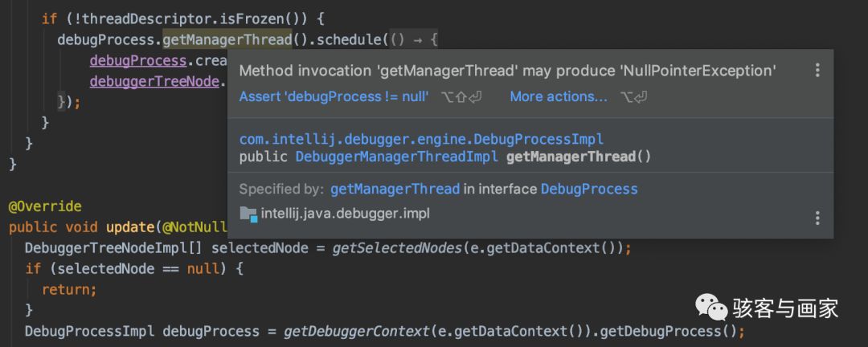The image size is (868, 347).
Task: Open the More actions... link
Action: (x=558, y=97)
